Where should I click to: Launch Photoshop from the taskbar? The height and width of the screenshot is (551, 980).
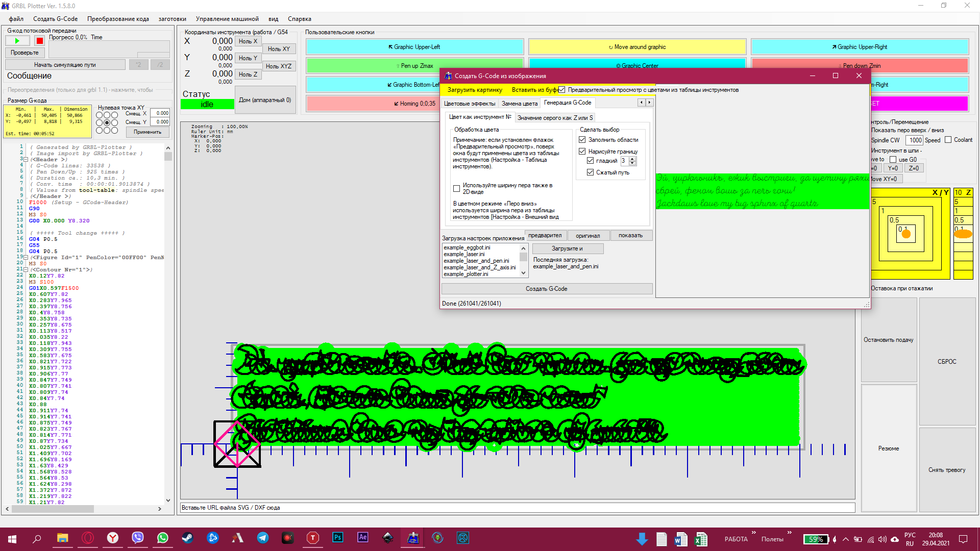coord(337,538)
